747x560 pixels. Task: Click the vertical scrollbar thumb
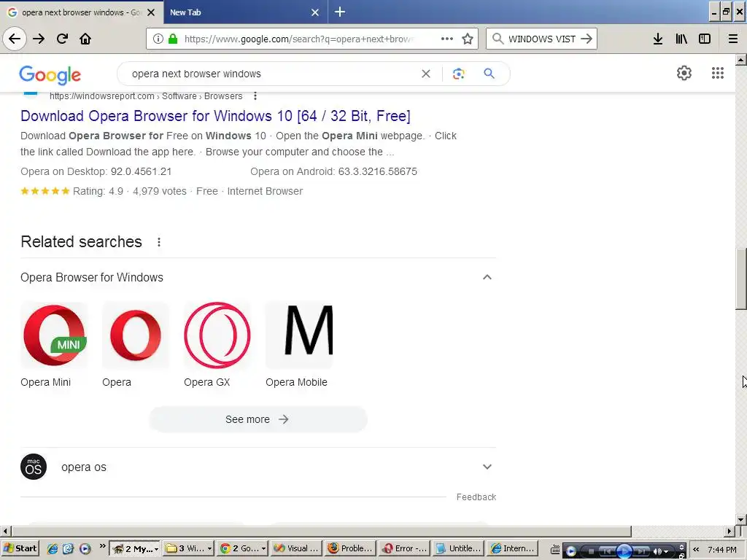tap(741, 279)
